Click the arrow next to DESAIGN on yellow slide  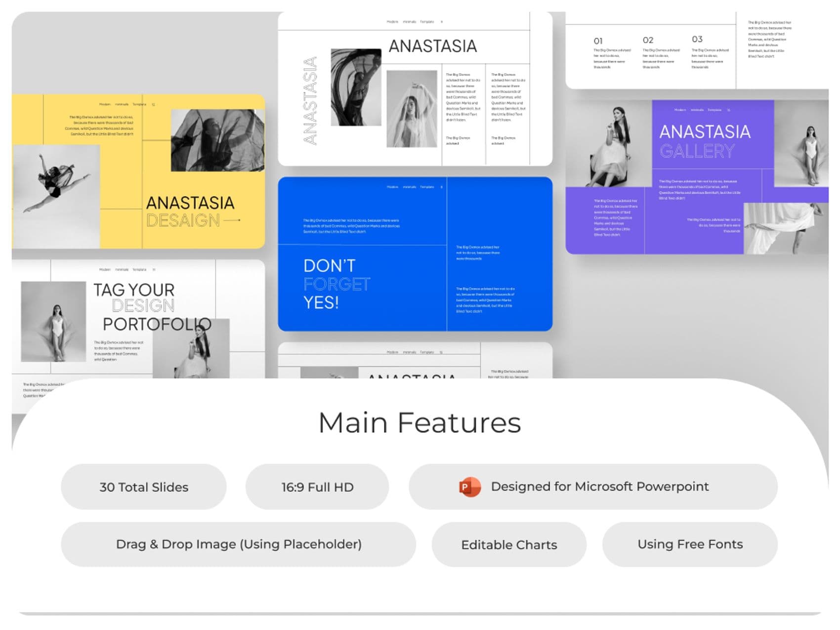point(232,220)
